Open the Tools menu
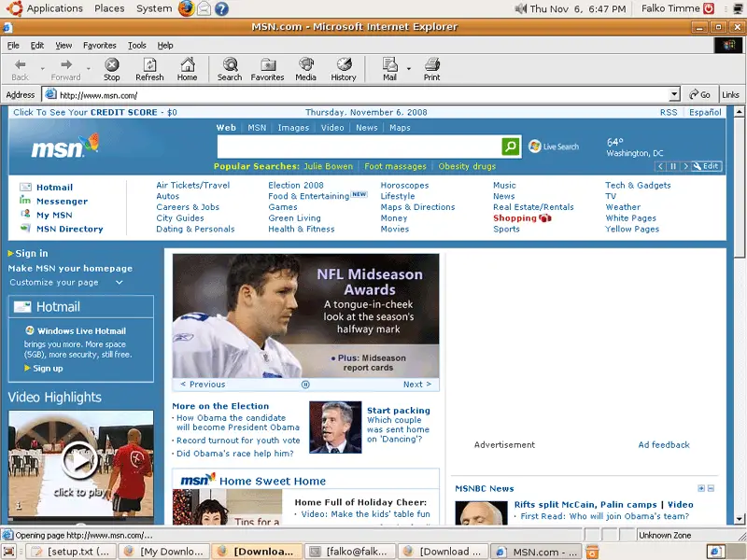The width and height of the screenshot is (747, 560). click(x=136, y=45)
